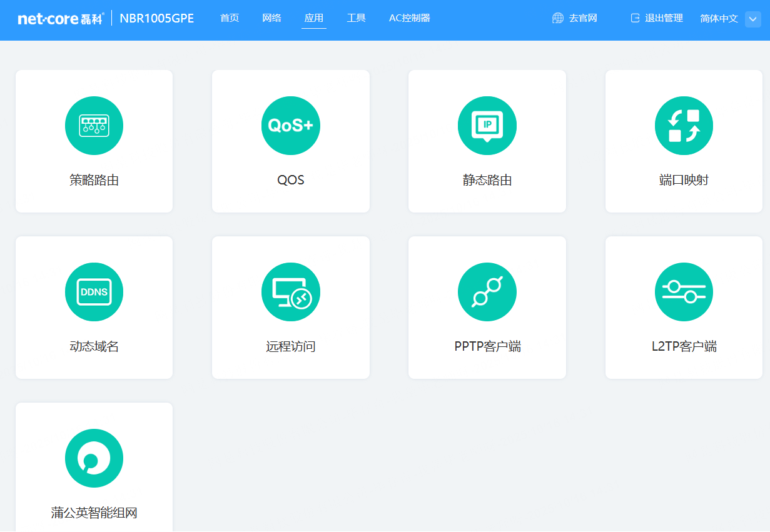Open the L2TP客户端 sliders icon
770x532 pixels.
[684, 292]
